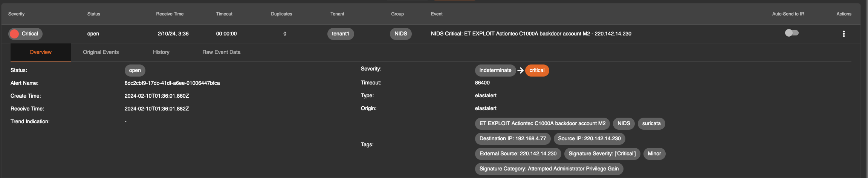Click the Destination IP 192.168.4.77 tag
This screenshot has height=178, width=868.
(x=512, y=139)
